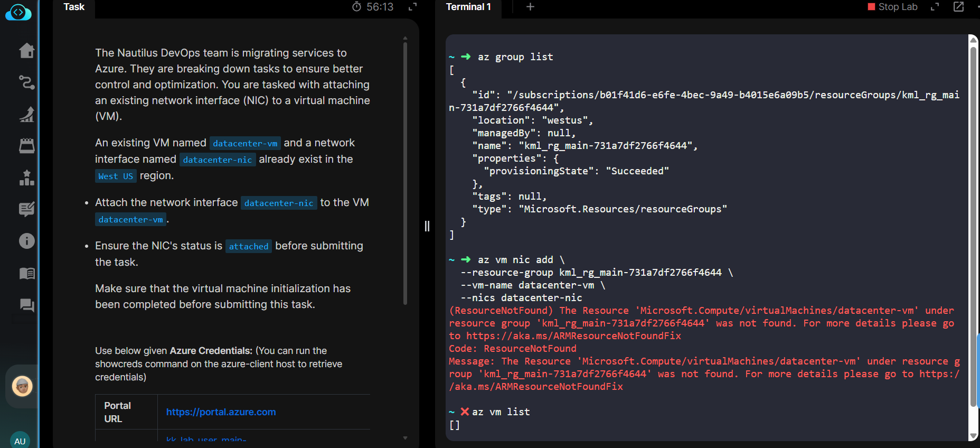Click the growth chart sidebar icon

pyautogui.click(x=26, y=114)
